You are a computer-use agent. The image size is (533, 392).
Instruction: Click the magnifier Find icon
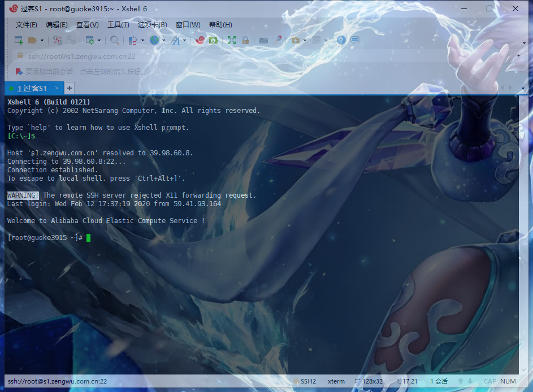point(115,40)
